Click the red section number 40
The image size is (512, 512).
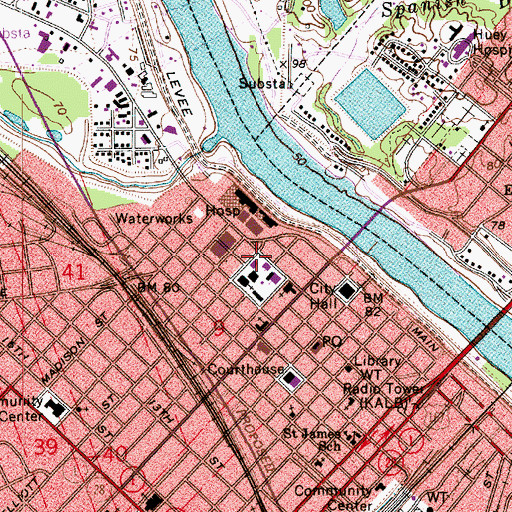pos(114,454)
